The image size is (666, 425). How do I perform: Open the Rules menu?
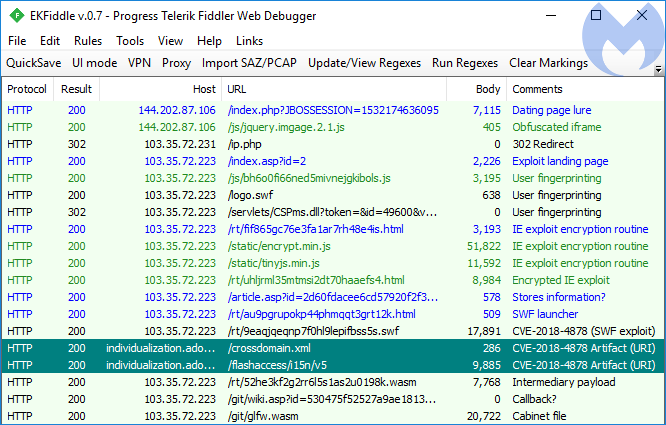click(x=88, y=41)
